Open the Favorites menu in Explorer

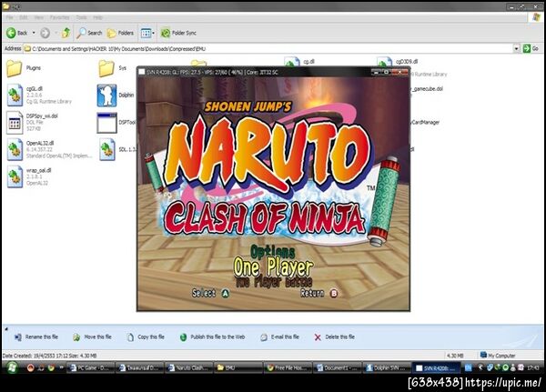(x=59, y=17)
